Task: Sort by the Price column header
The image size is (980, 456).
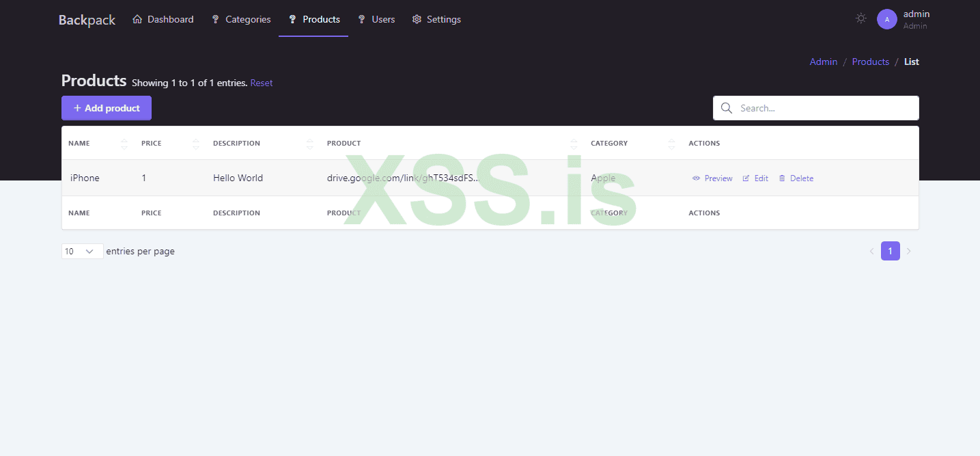Action: coord(152,144)
